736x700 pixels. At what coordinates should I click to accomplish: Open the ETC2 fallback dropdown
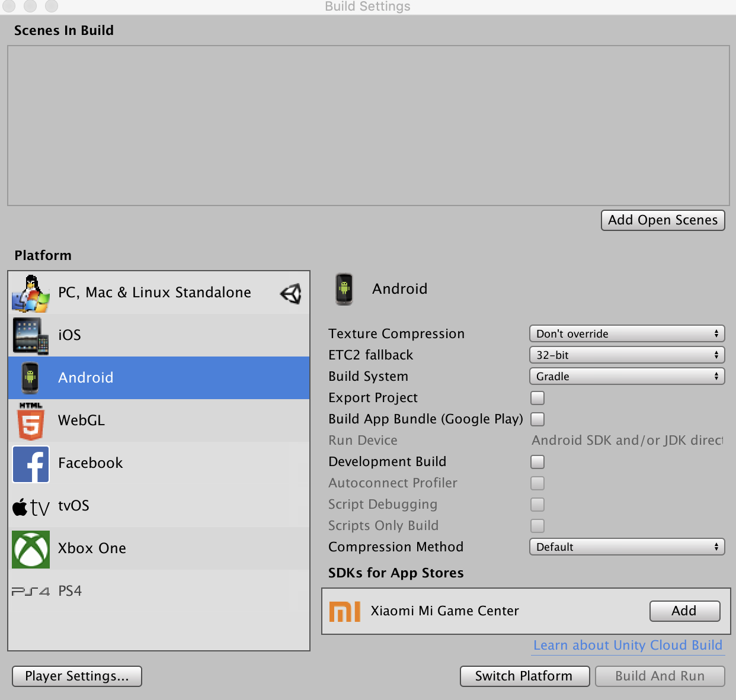pos(627,355)
